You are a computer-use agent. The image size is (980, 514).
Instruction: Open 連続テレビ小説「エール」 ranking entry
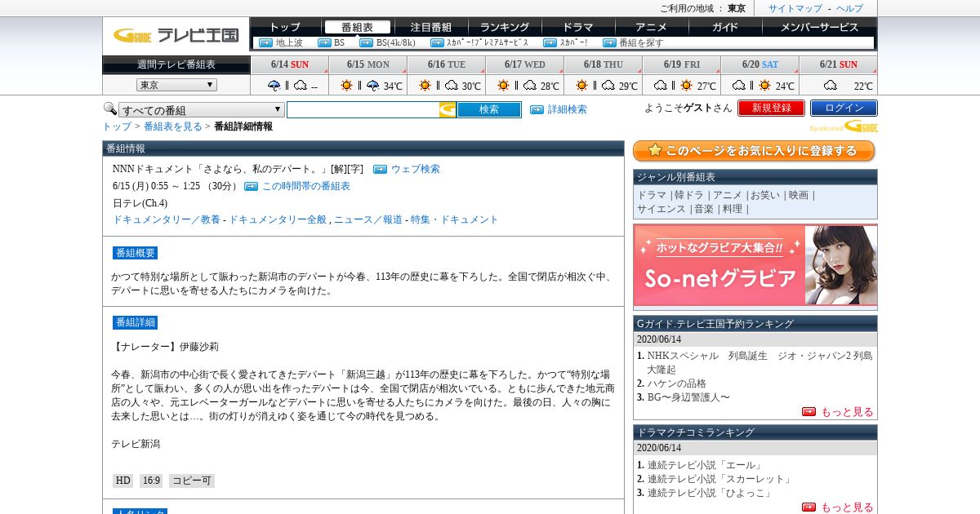click(705, 465)
